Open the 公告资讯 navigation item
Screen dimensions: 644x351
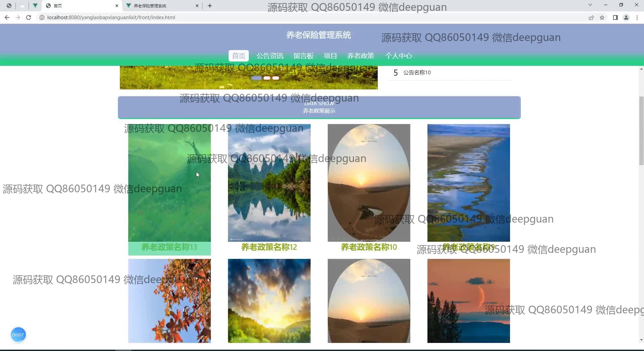click(270, 56)
